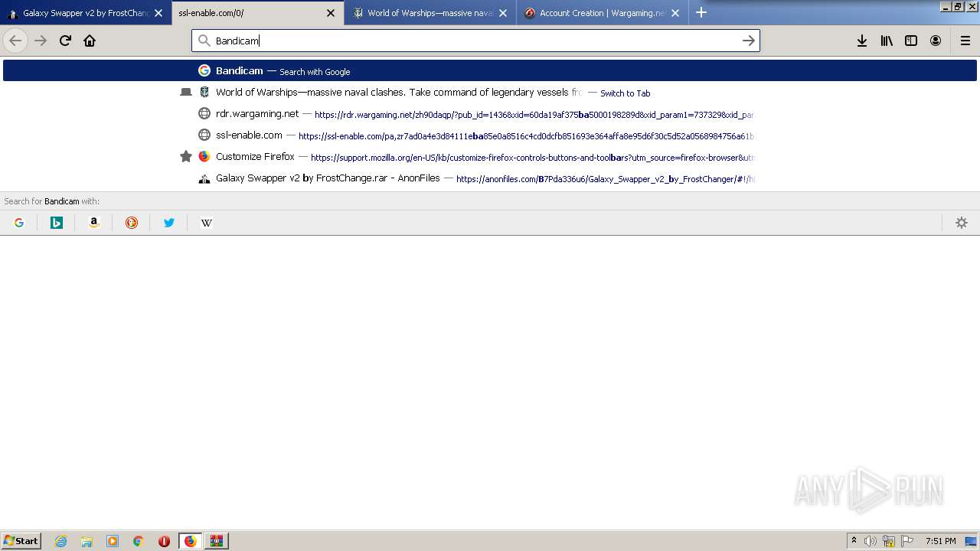The height and width of the screenshot is (551, 980).
Task: Select ssl-enable.com history suggestion
Action: click(x=490, y=135)
